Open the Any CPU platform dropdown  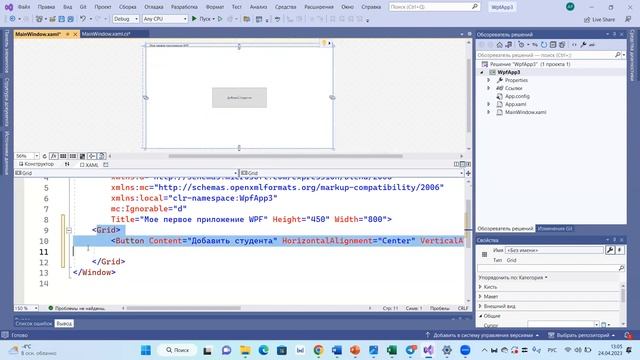pos(165,19)
